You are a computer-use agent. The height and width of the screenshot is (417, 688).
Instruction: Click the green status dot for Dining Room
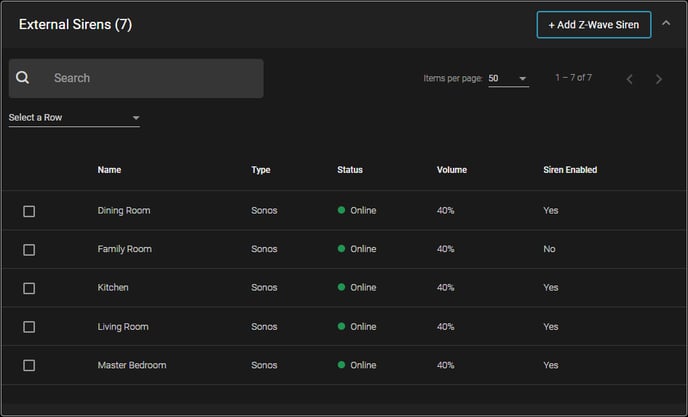341,210
